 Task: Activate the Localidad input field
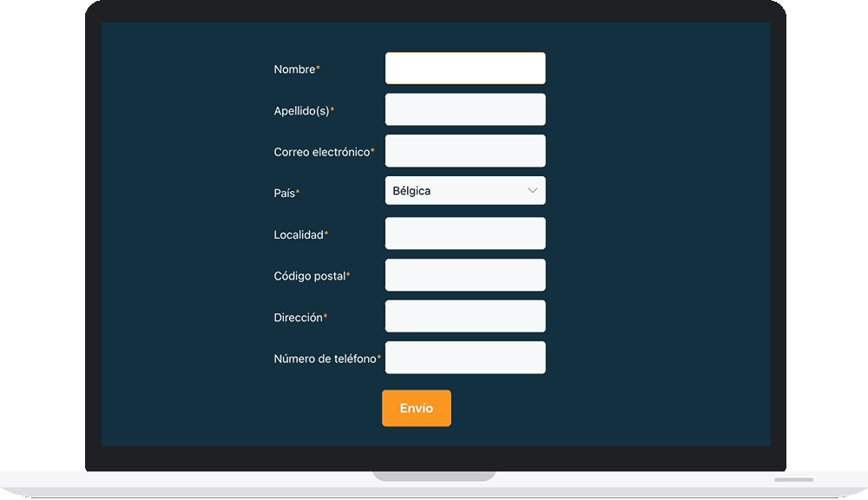465,234
